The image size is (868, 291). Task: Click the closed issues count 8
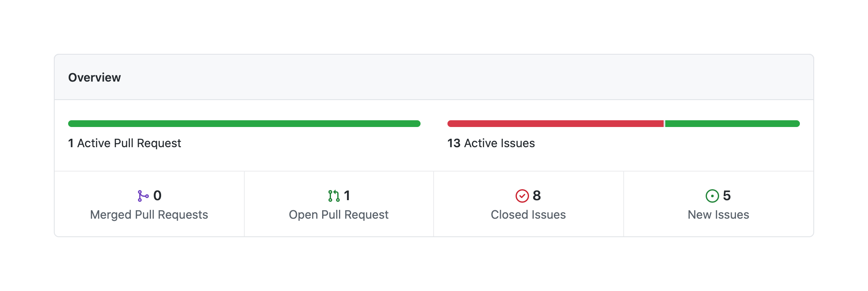[x=537, y=196]
